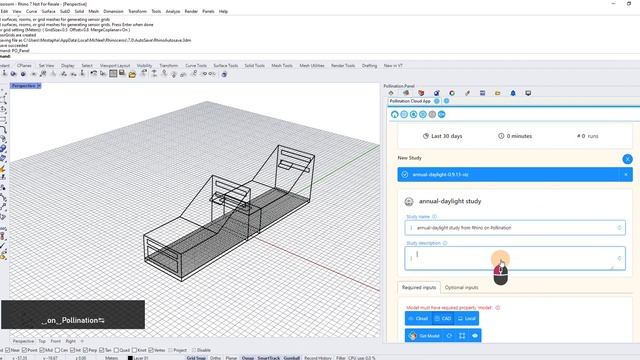640x360 pixels.
Task: Toggle the Point osnap checkbox
Action: [24, 350]
